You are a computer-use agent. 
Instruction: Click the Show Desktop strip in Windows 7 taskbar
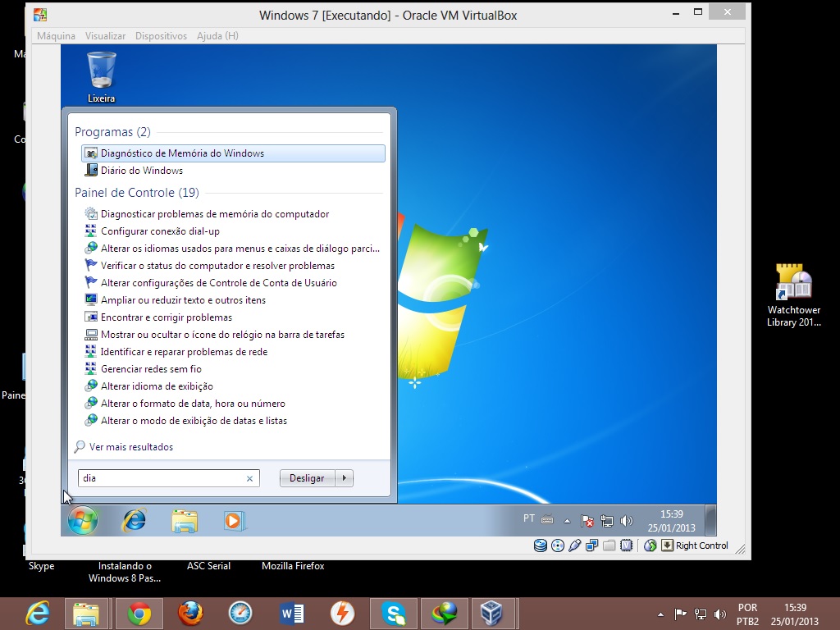tap(711, 520)
